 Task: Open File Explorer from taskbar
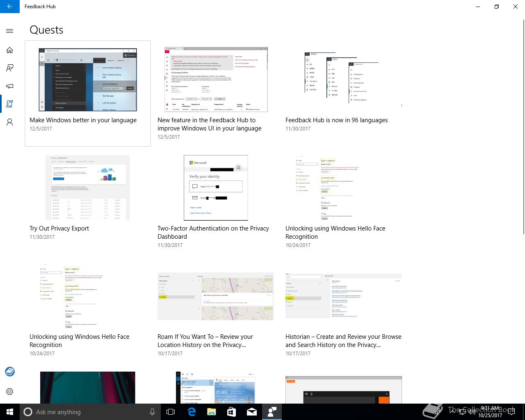pos(211,412)
